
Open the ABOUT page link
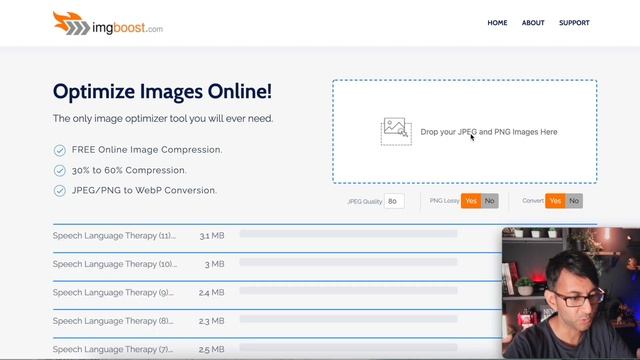coord(533,23)
